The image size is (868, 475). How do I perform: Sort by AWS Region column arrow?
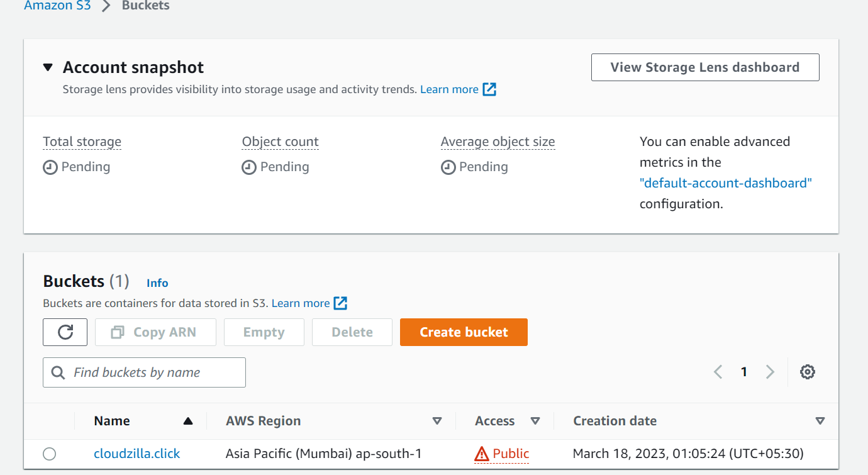pyautogui.click(x=437, y=421)
